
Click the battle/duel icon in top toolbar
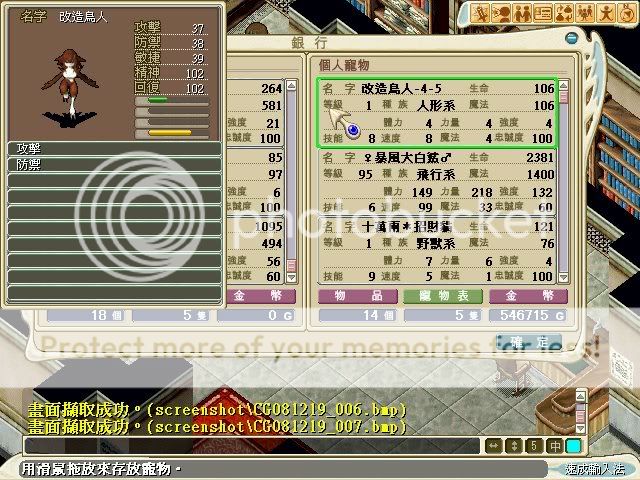[481, 13]
